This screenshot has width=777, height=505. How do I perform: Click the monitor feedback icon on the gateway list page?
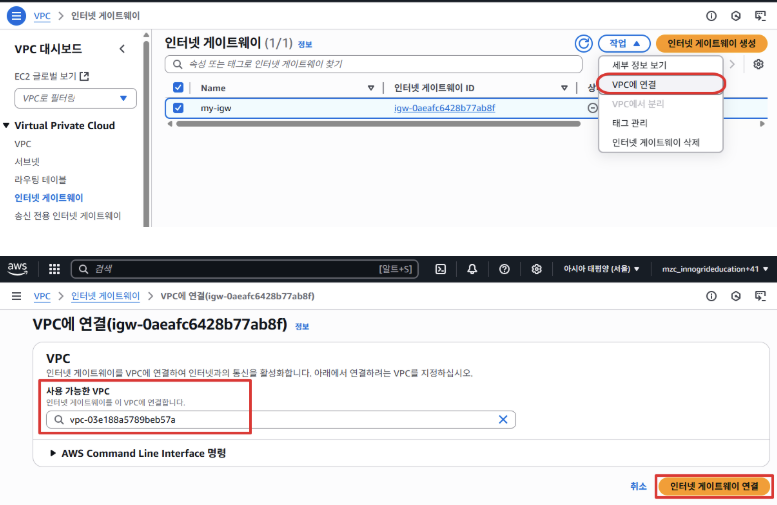[760, 16]
